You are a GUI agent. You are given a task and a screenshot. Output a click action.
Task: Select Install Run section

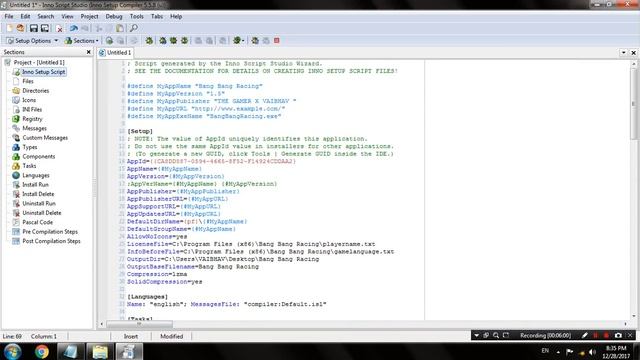point(35,184)
